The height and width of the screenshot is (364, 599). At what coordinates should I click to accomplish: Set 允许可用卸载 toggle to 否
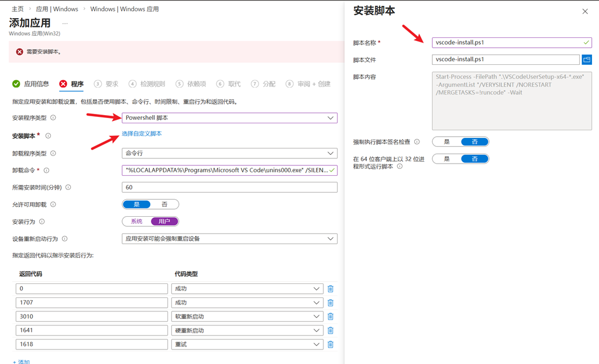(x=164, y=204)
